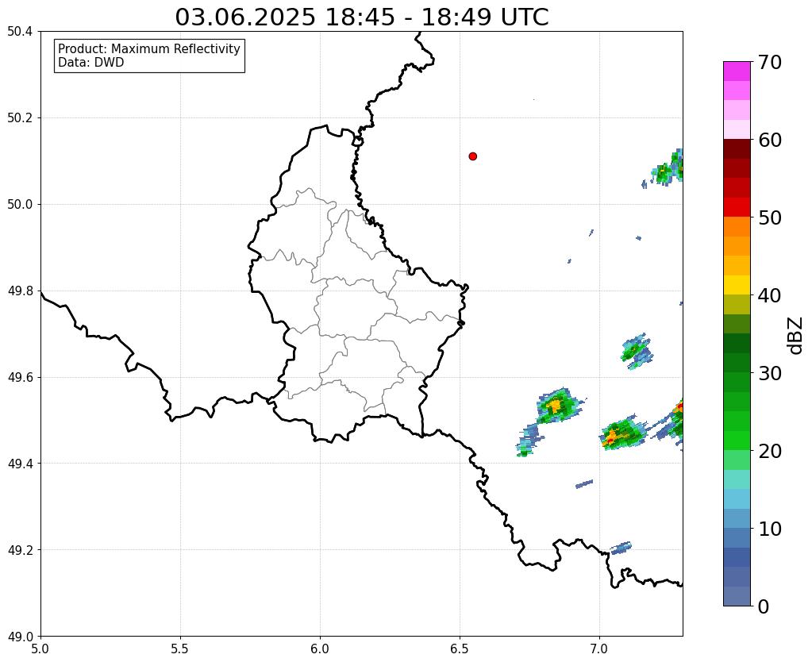
Task: Click the dark red colorbar segment below 60
Action: click(737, 149)
